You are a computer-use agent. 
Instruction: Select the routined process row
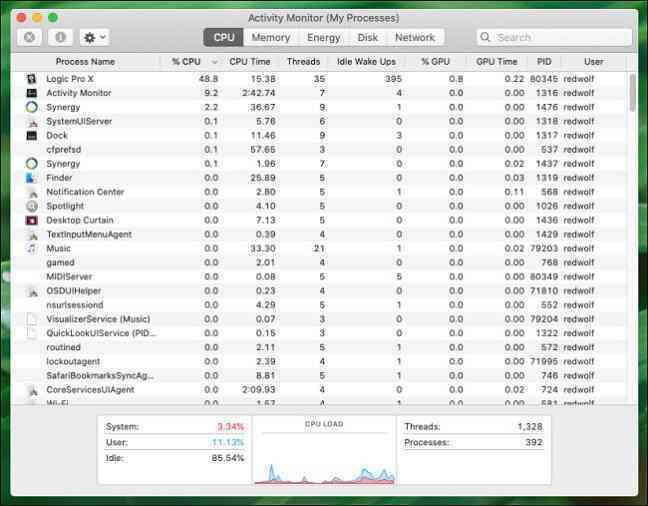tap(320, 347)
